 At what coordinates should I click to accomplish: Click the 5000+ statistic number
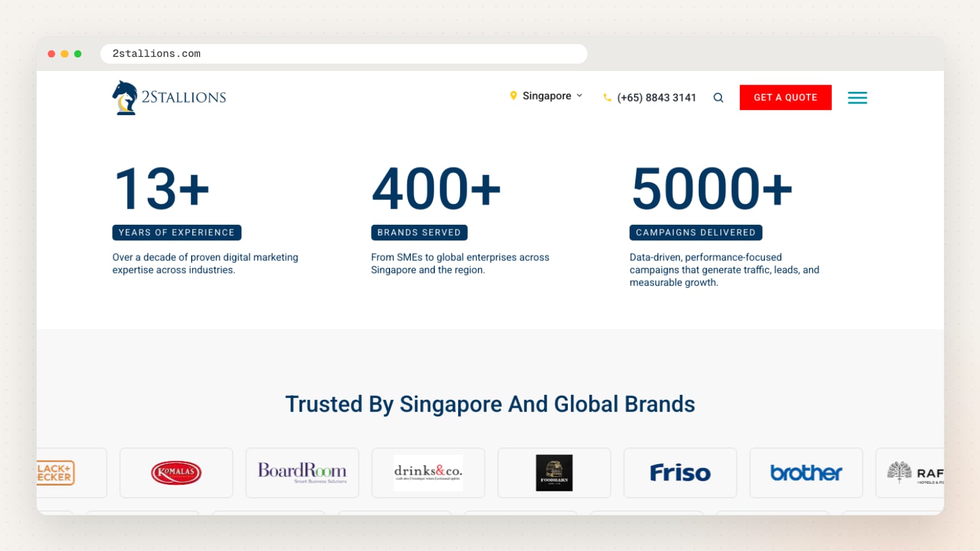[x=712, y=189]
